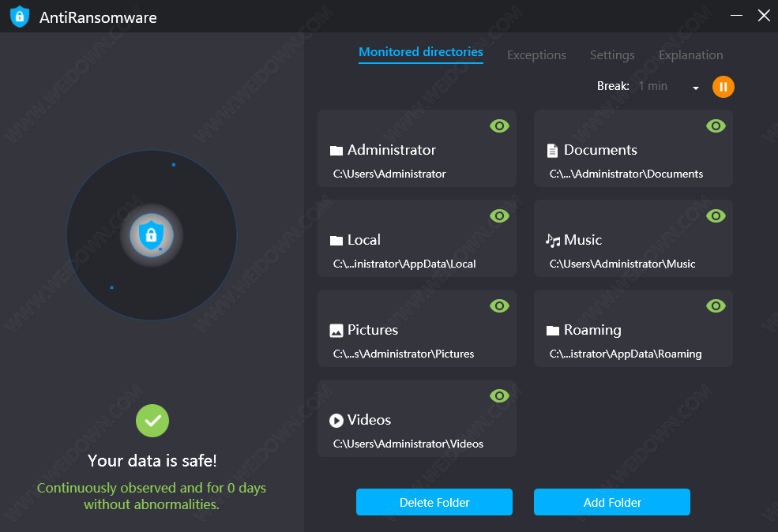Image resolution: width=778 pixels, height=532 pixels.
Task: Select the Pictures directory card path
Action: (x=404, y=354)
